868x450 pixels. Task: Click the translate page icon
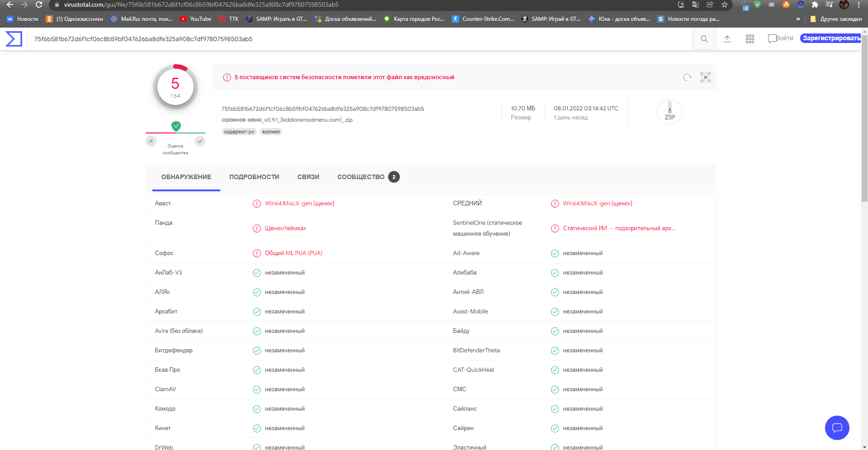coord(696,5)
